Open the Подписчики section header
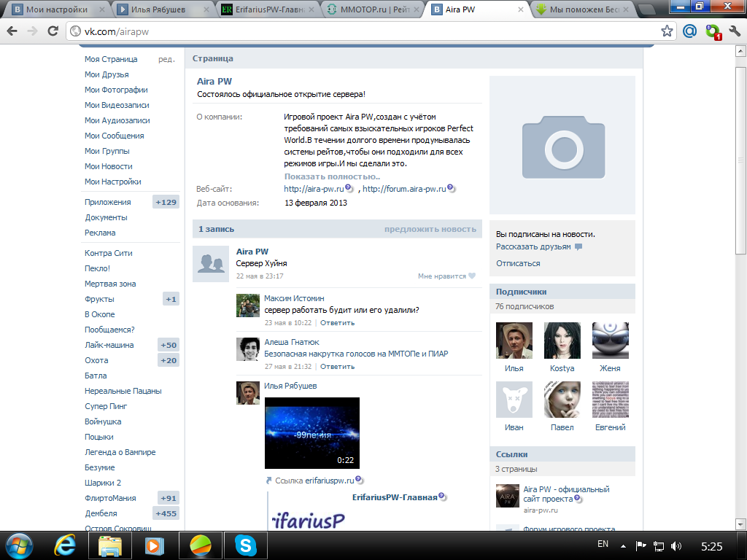This screenshot has height=560, width=747. coord(562,292)
